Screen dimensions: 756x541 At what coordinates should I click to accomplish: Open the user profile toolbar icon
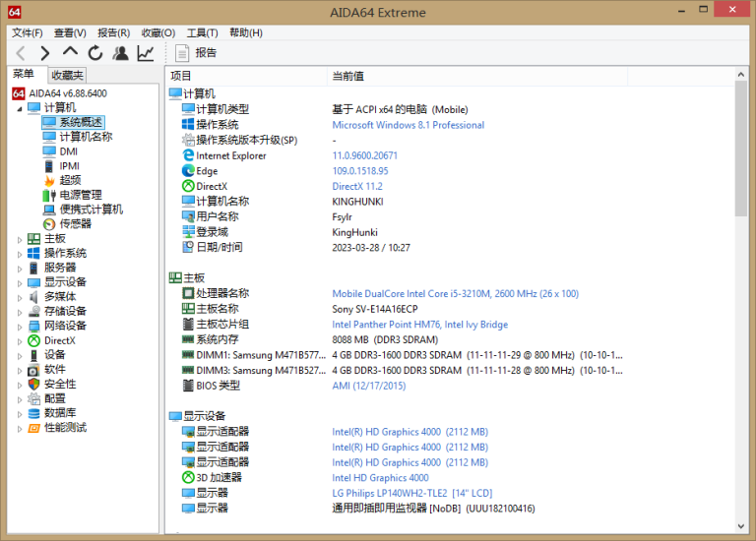point(120,53)
